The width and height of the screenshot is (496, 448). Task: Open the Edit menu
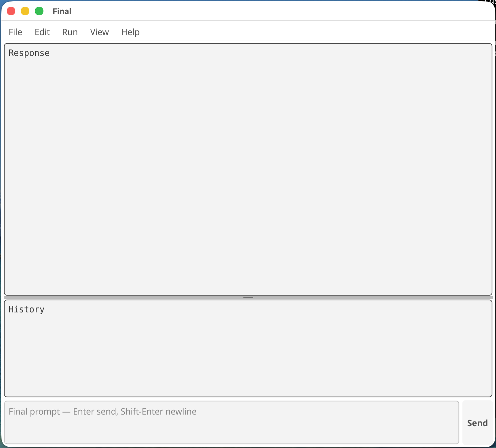42,32
